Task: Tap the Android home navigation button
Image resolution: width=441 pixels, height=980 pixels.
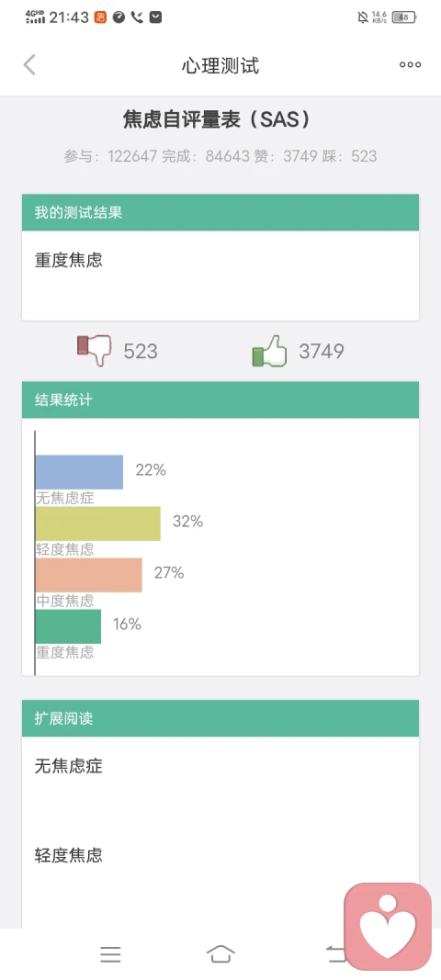Action: coord(220,953)
